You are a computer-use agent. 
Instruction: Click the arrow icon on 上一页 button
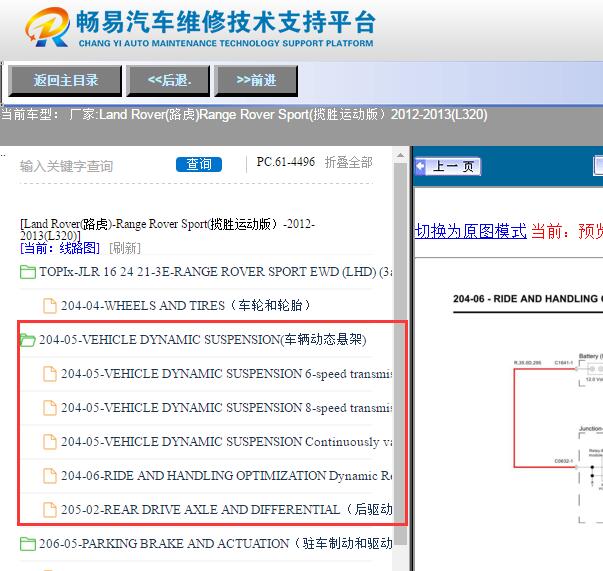point(420,166)
